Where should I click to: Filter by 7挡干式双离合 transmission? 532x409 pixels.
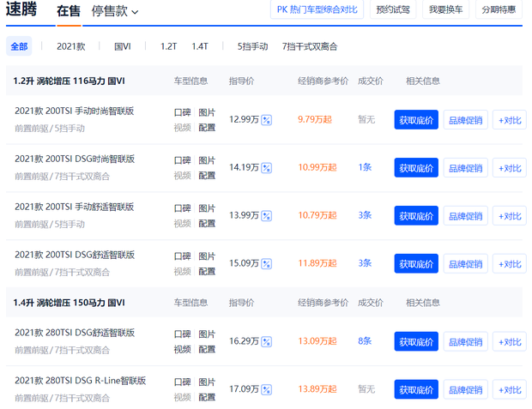tap(309, 46)
